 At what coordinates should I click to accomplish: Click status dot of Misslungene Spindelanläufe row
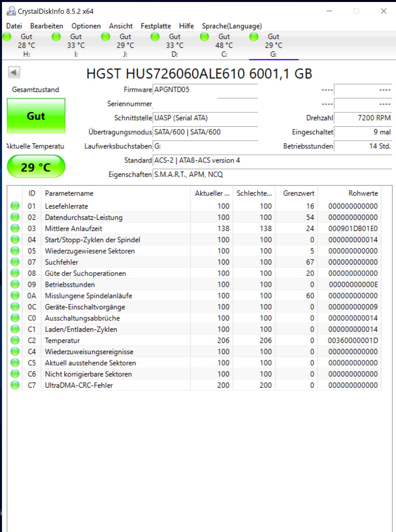click(x=15, y=295)
